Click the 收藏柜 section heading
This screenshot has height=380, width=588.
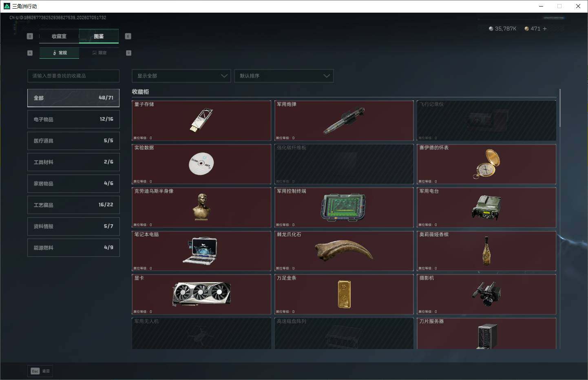(140, 92)
